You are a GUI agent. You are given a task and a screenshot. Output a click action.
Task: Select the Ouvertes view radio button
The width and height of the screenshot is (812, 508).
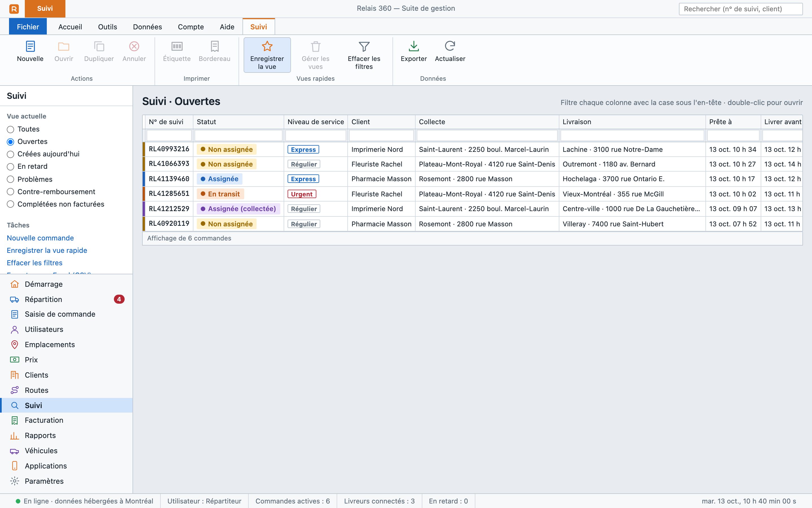point(10,142)
